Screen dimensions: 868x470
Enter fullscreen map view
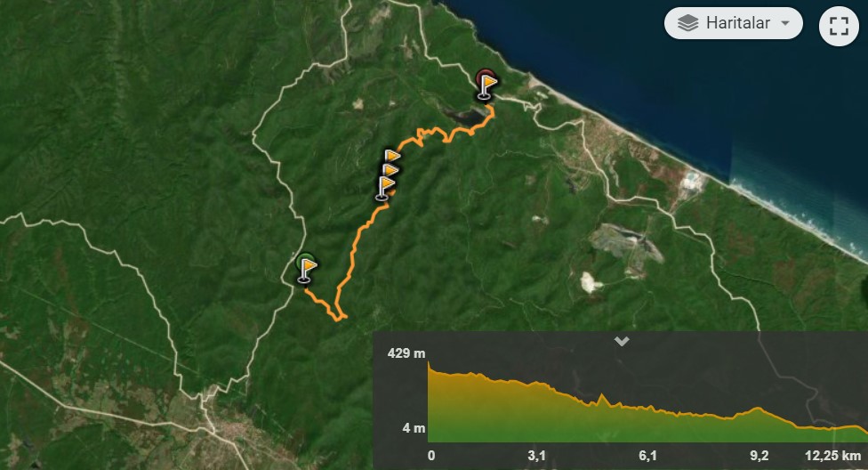click(x=839, y=26)
